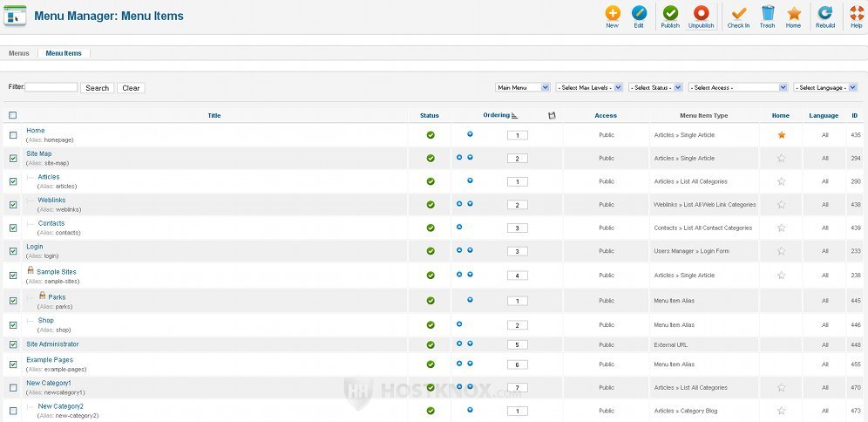Check the New Category1 row checkbox
This screenshot has height=422, width=868.
point(13,388)
